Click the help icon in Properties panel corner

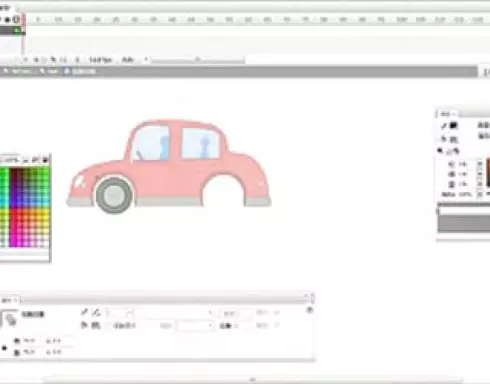click(310, 310)
